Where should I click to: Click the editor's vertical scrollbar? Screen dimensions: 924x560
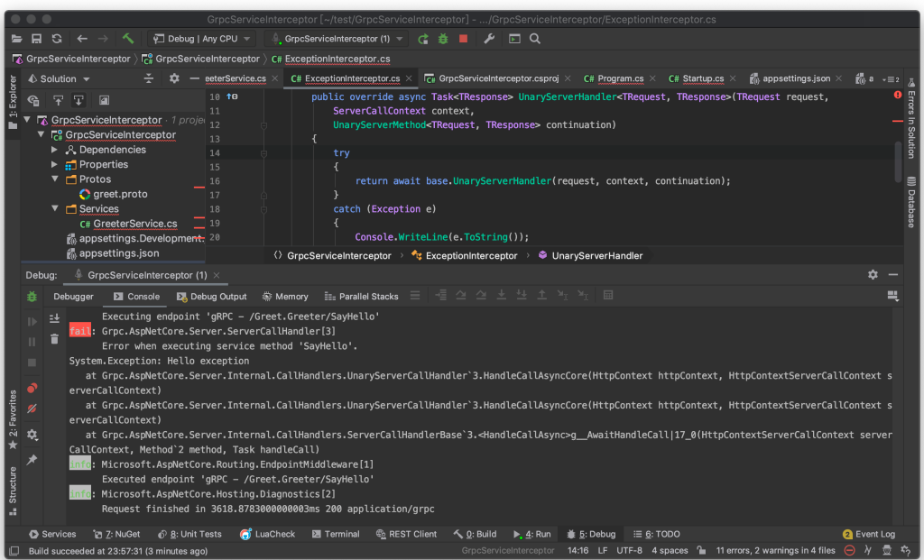click(x=898, y=162)
